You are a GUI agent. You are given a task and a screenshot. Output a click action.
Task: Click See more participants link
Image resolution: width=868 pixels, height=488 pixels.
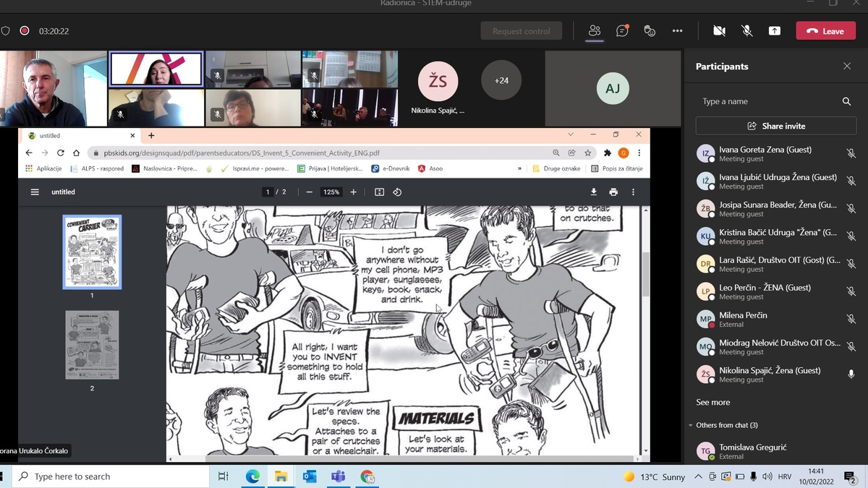point(712,402)
